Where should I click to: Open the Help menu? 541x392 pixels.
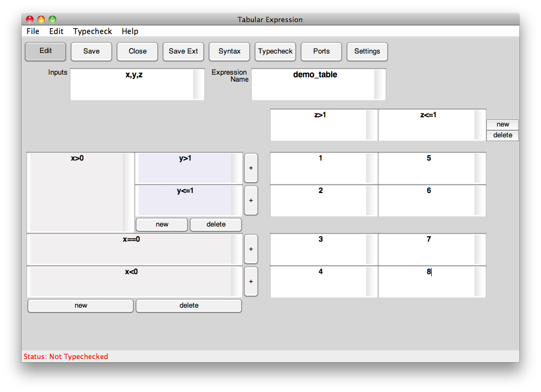point(130,31)
